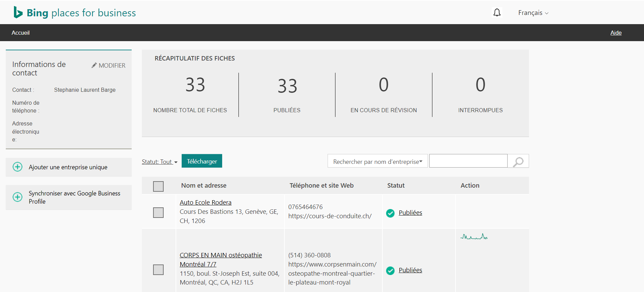
Task: Click Publiées status for Auto Ecole Rodera
Action: (410, 213)
